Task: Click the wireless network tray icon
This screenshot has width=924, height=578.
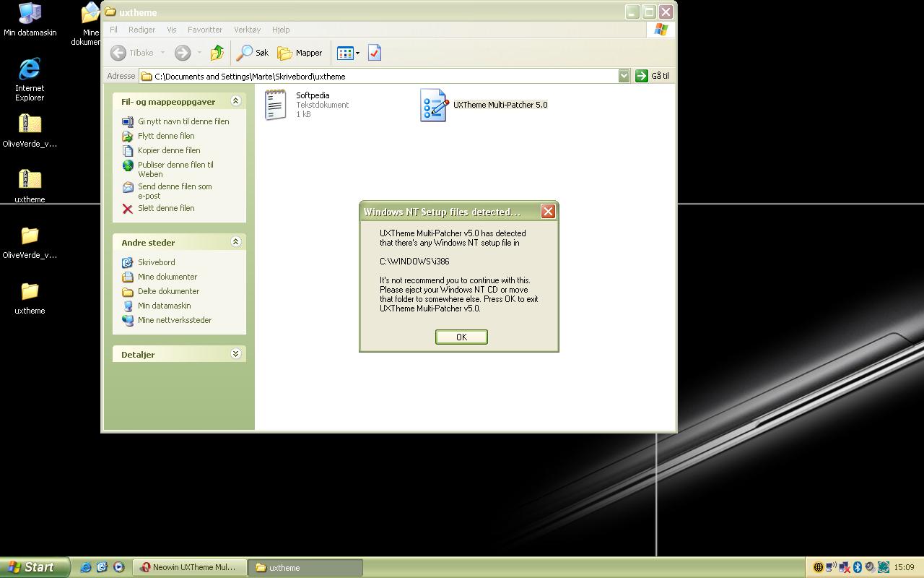Action: pyautogui.click(x=831, y=567)
